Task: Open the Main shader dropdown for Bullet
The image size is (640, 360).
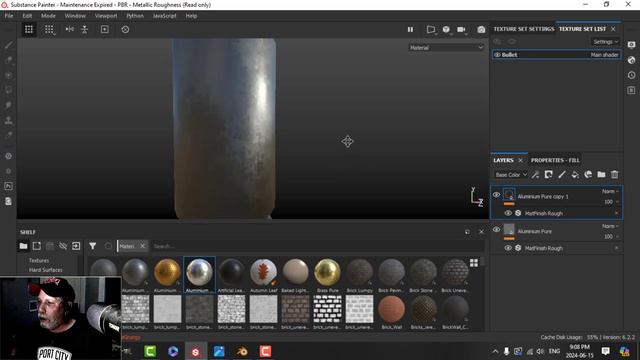Action: tap(604, 55)
